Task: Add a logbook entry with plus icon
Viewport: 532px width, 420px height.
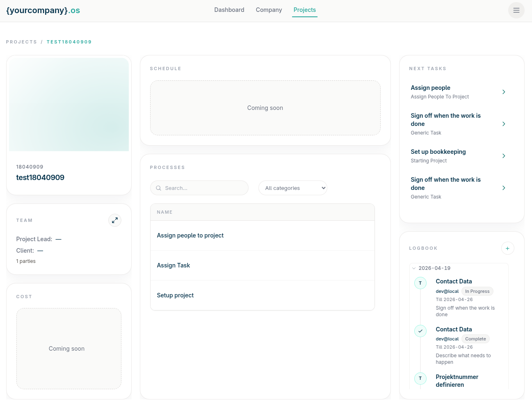Action: (507, 248)
